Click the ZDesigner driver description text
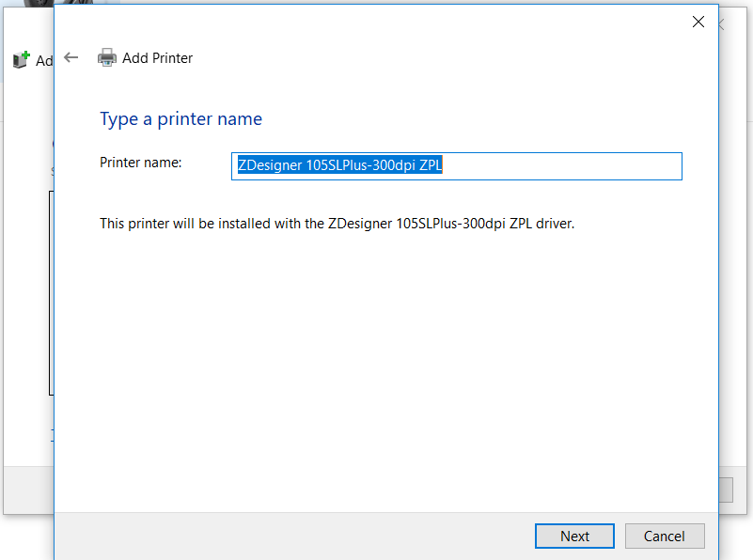The height and width of the screenshot is (560, 753). 337,224
